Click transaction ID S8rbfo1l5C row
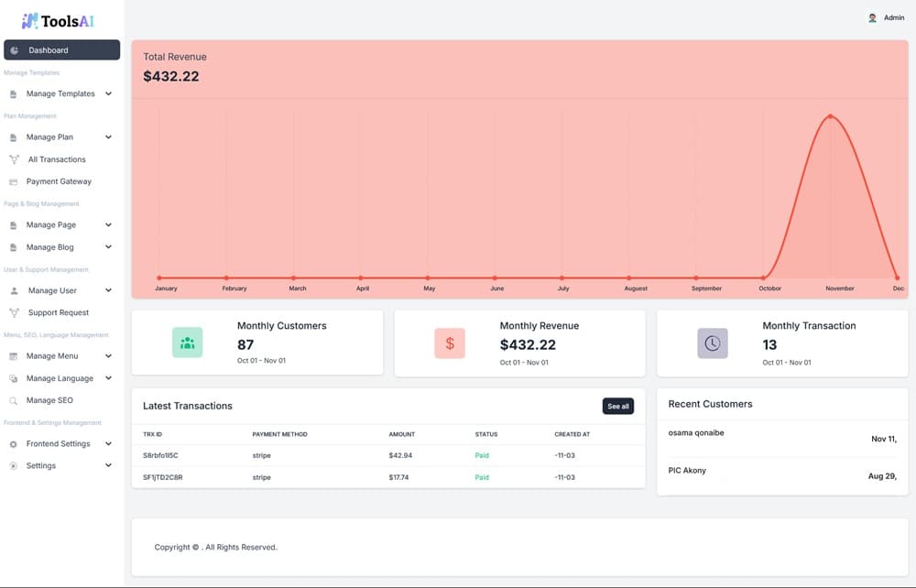Image resolution: width=916 pixels, height=588 pixels. coord(161,455)
